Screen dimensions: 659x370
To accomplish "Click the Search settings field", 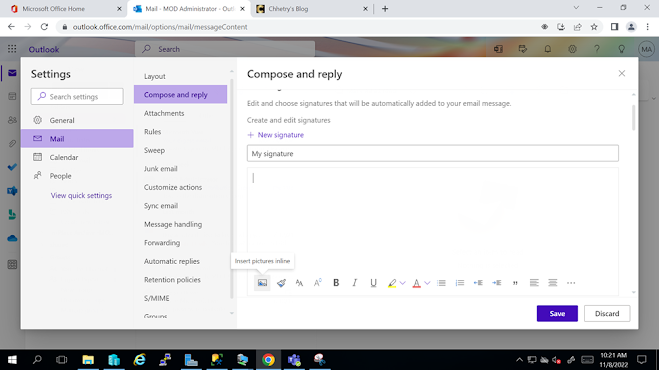I will point(77,97).
